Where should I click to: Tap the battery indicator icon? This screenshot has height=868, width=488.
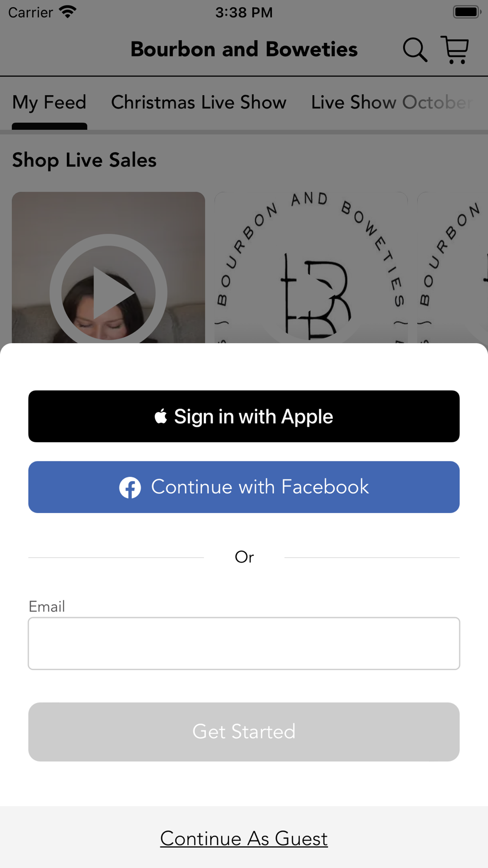(467, 12)
